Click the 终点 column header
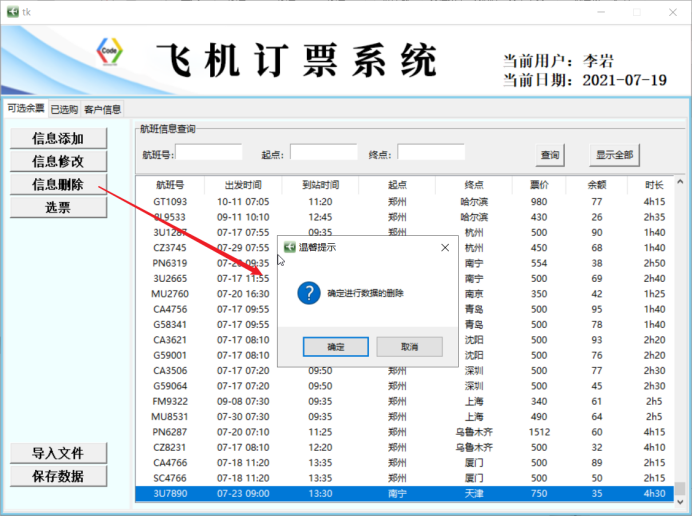This screenshot has height=516, width=692. (474, 185)
